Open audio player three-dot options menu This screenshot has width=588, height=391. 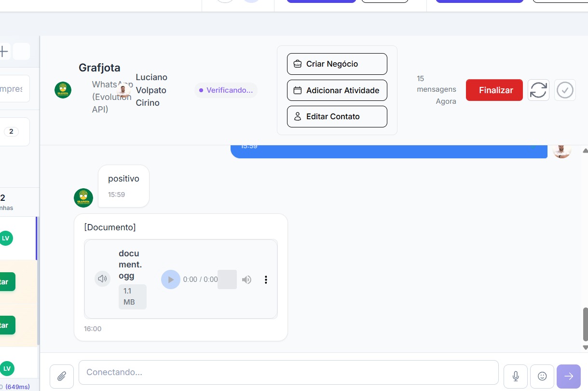pos(266,279)
